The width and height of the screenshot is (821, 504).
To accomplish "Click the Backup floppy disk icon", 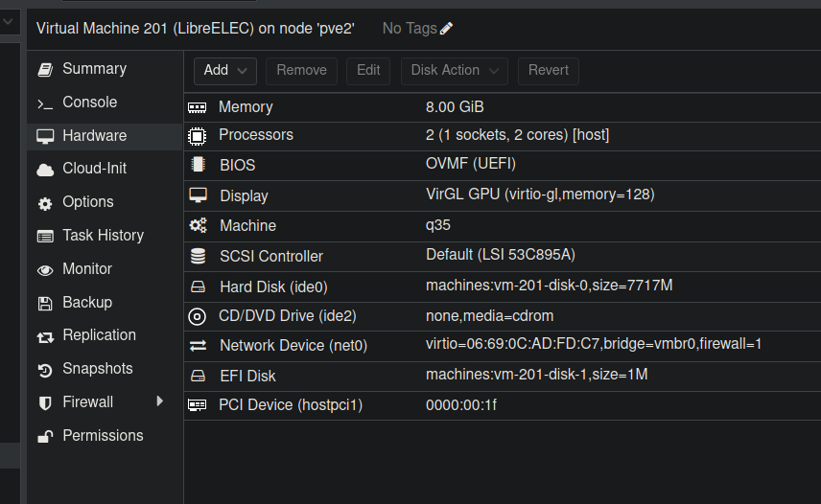I will click(44, 304).
